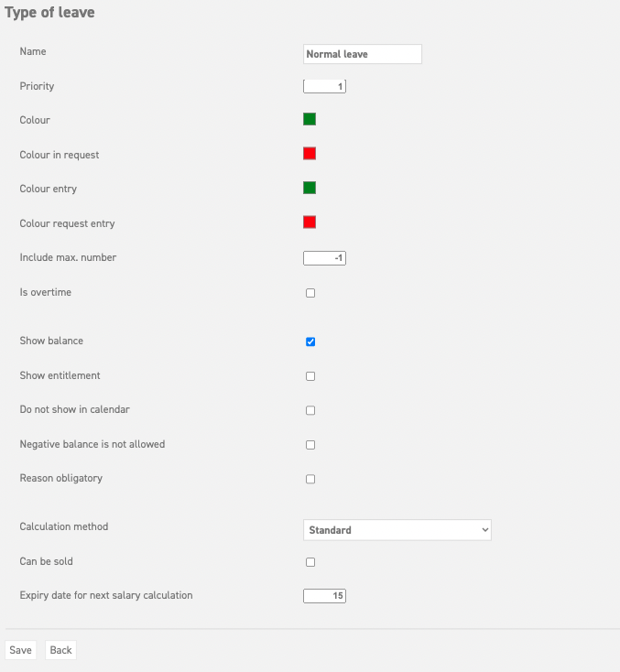
Task: Enable the Show entitlement checkbox
Action: 310,376
